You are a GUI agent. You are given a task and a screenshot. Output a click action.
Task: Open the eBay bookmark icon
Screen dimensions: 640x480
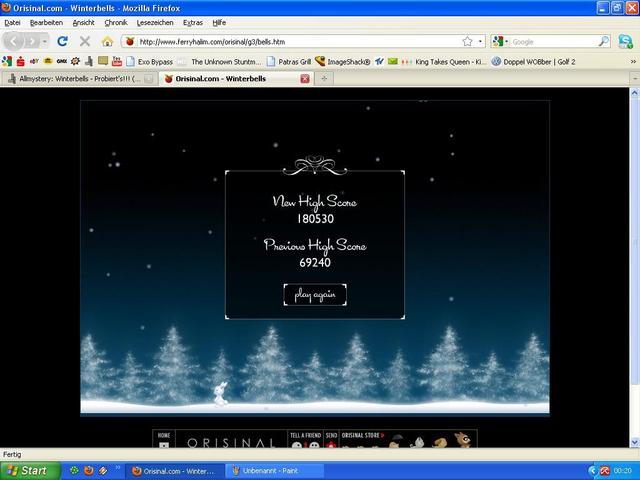(x=34, y=62)
